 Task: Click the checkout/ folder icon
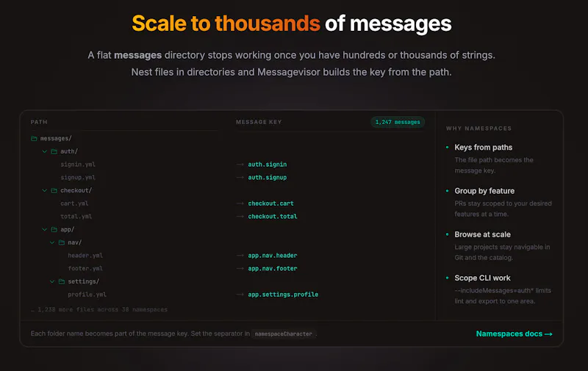[x=54, y=190]
